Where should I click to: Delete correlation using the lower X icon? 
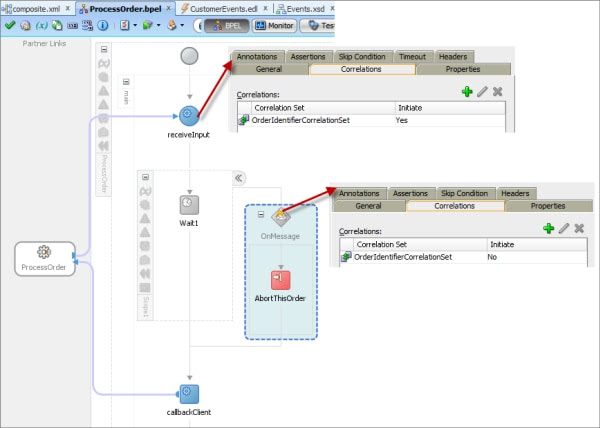tap(579, 228)
